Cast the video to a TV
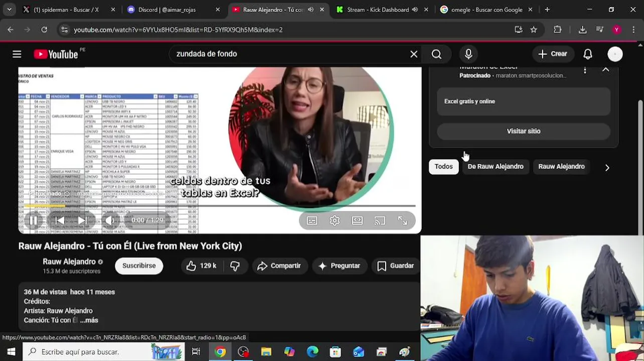 380,221
